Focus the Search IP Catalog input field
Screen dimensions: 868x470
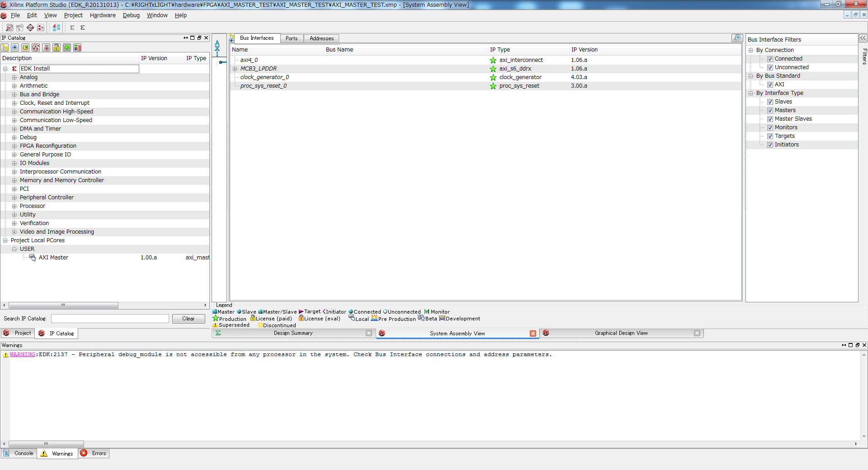pos(110,319)
